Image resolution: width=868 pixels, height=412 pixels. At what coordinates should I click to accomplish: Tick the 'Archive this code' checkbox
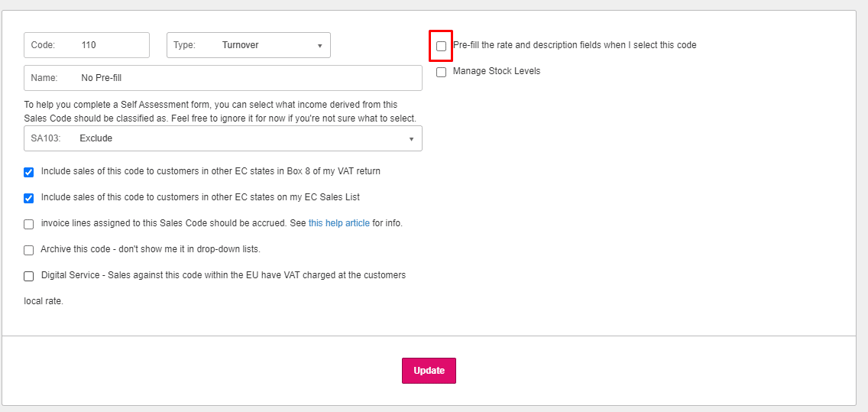29,250
